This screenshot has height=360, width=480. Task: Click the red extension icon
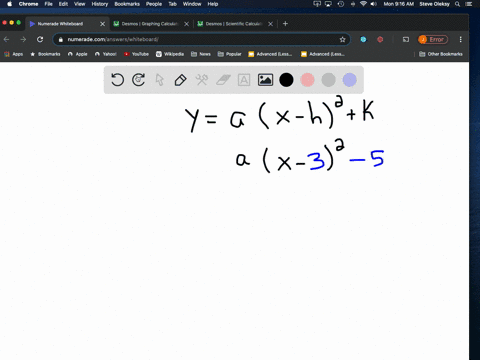click(x=380, y=39)
